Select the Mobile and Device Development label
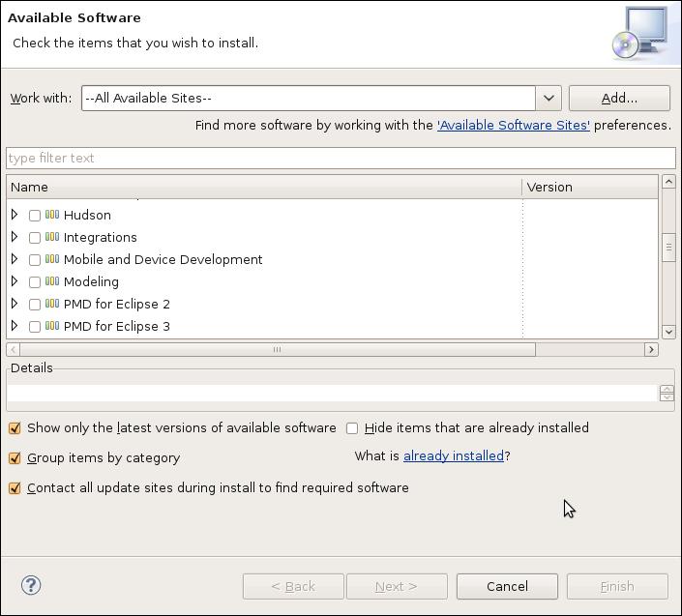The image size is (682, 616). click(x=163, y=259)
